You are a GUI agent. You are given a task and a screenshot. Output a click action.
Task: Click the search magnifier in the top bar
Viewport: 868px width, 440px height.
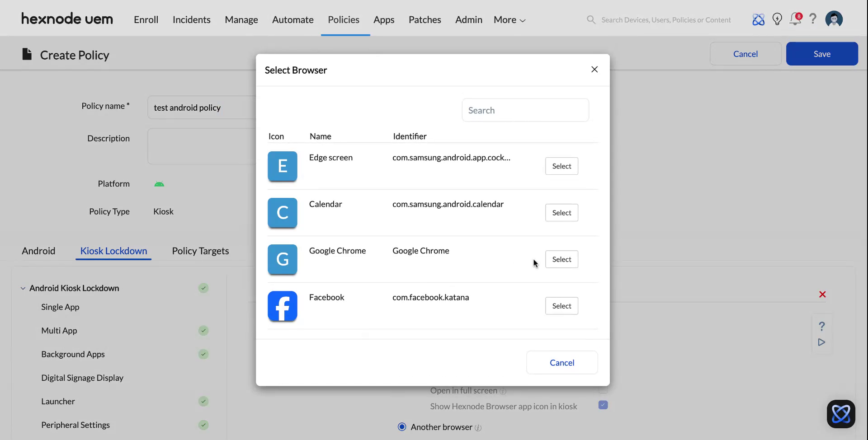[591, 19]
